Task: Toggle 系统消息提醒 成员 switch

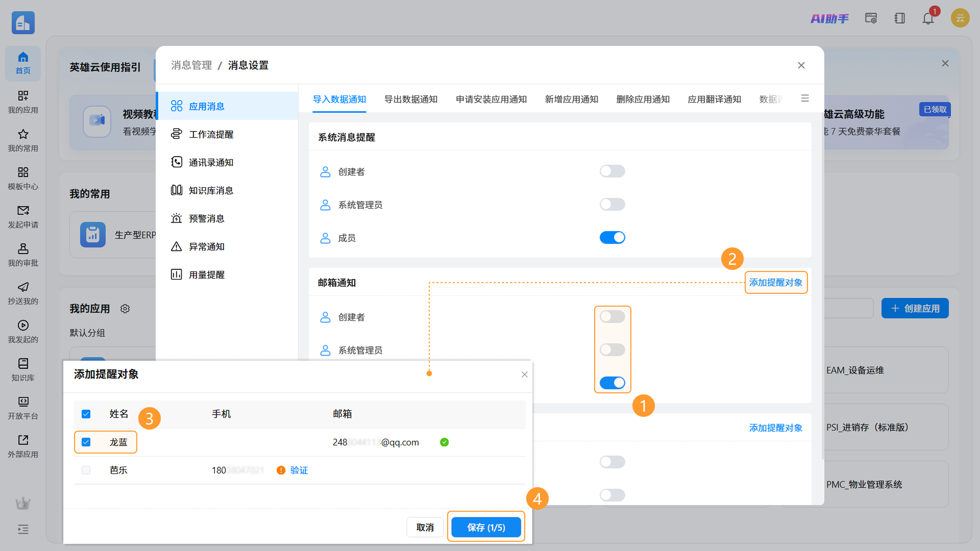Action: [612, 237]
